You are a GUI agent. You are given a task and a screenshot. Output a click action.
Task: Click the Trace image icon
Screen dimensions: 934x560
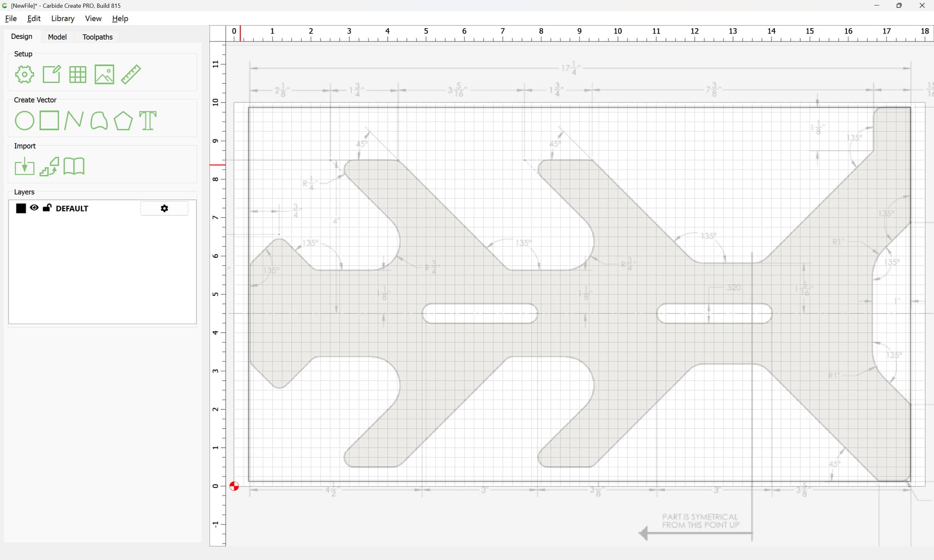click(x=49, y=167)
